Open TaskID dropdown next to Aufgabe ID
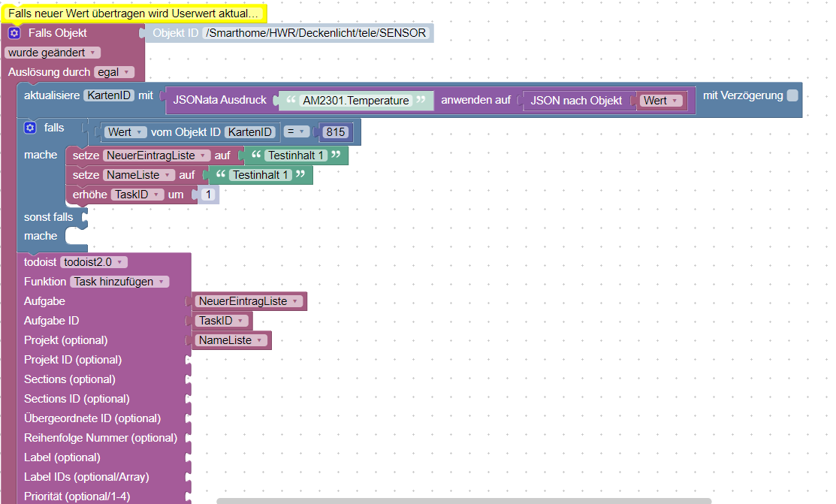The height and width of the screenshot is (504, 836). [222, 321]
